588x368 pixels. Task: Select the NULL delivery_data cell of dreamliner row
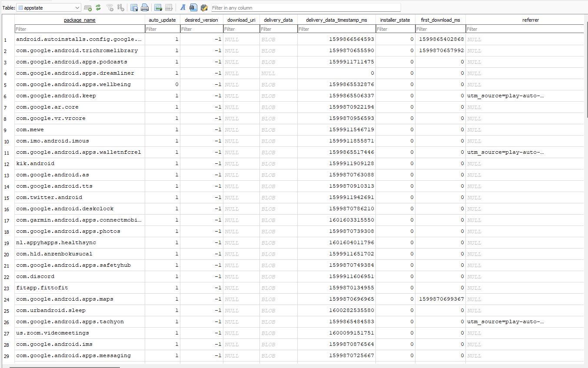(279, 73)
